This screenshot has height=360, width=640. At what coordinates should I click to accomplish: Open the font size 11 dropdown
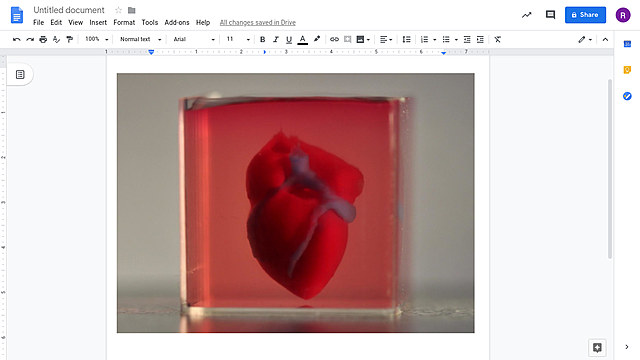tap(238, 39)
